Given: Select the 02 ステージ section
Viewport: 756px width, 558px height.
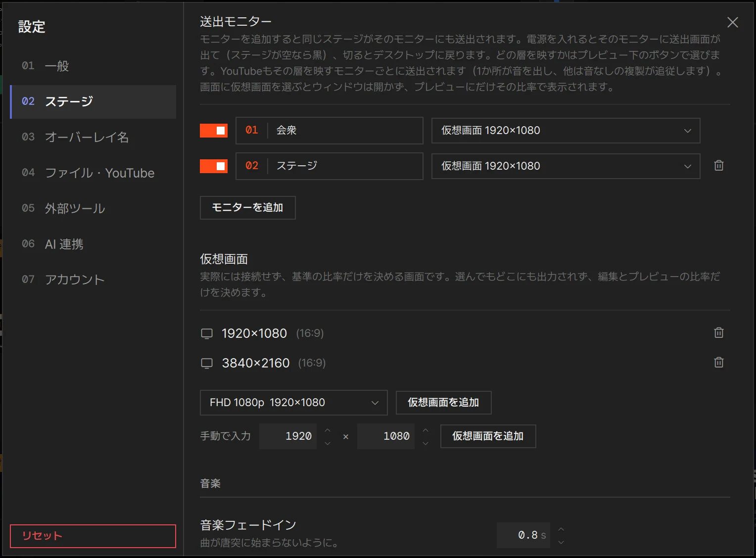Looking at the screenshot, I should click(93, 102).
